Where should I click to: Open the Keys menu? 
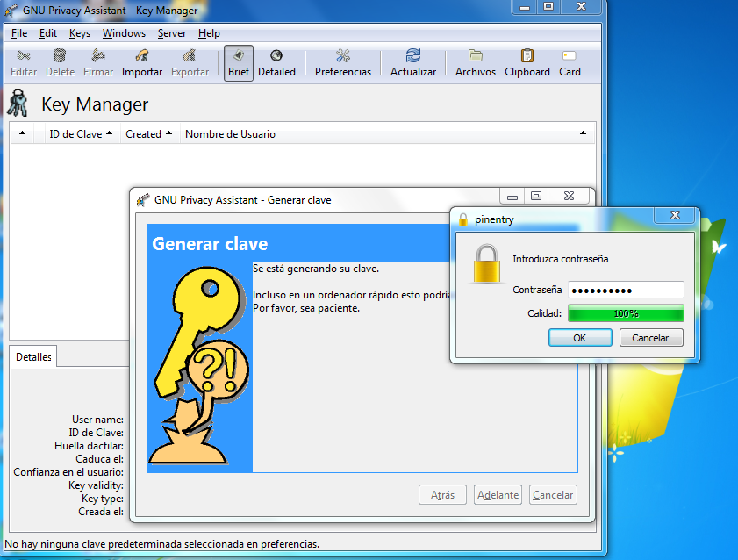[x=80, y=33]
